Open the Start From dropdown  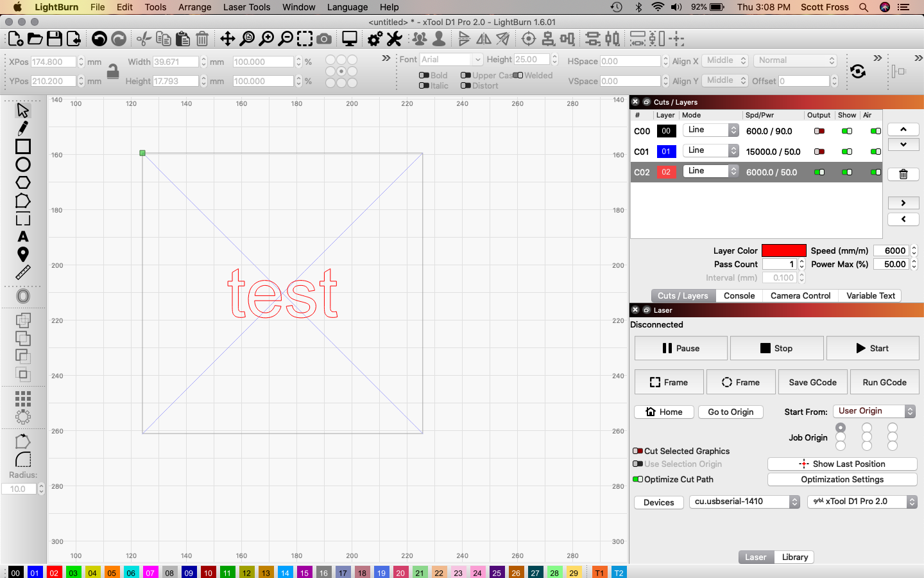[x=874, y=411]
